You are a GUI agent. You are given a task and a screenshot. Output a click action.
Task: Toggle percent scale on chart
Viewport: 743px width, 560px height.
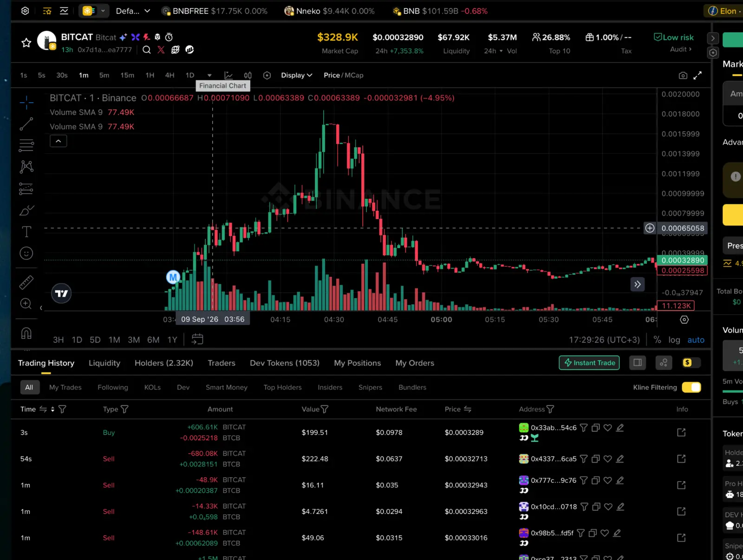(x=657, y=340)
